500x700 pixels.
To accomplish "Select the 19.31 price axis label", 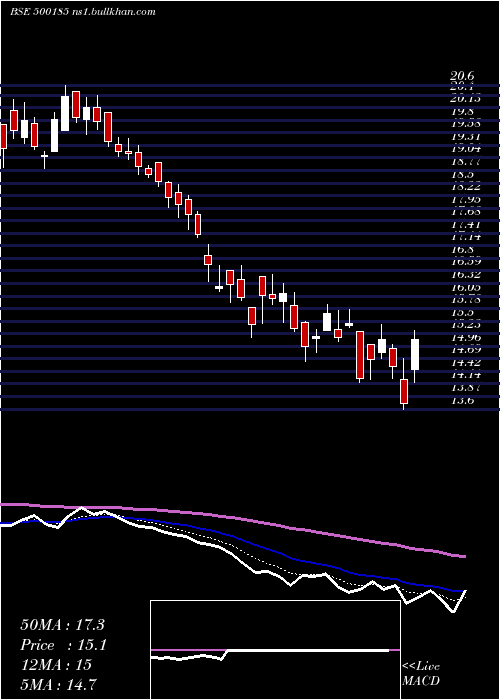I will click(x=467, y=137).
